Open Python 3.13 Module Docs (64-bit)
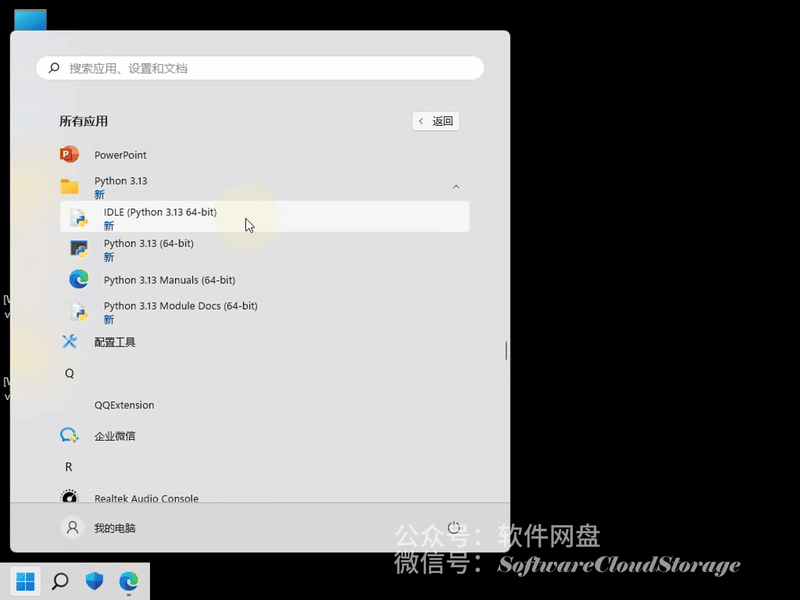The width and height of the screenshot is (800, 600). click(180, 306)
